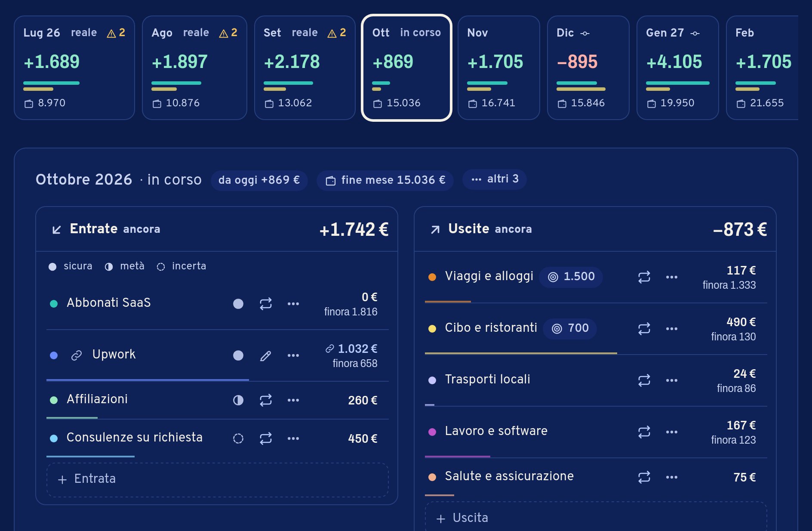Click the Ottobre 2026 heading

[84, 179]
